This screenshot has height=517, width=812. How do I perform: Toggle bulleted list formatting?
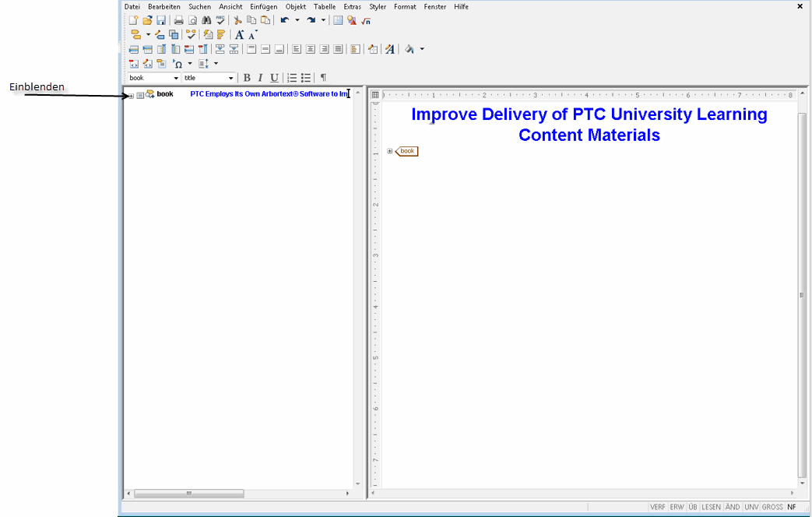pyautogui.click(x=306, y=78)
